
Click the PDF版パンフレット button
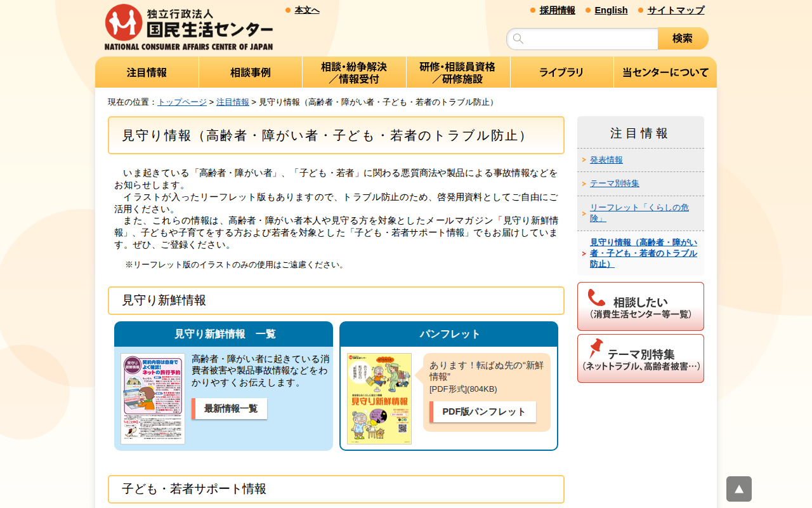pos(483,411)
